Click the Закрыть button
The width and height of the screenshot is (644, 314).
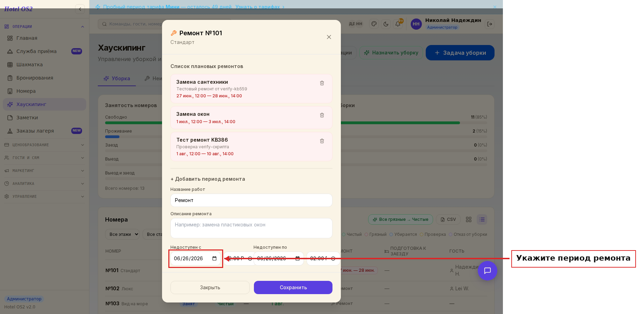click(x=210, y=287)
